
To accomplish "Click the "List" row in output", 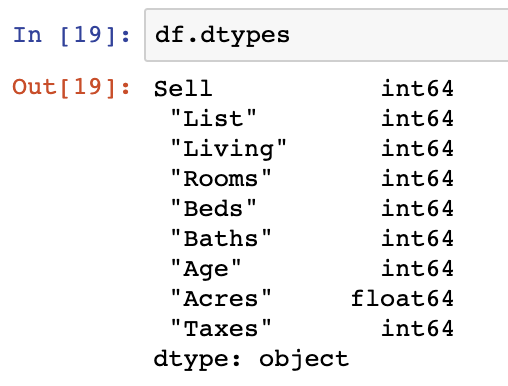I will click(303, 118).
